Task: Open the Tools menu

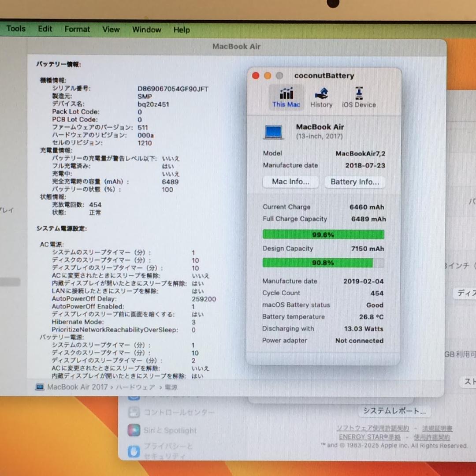Action: (16, 29)
